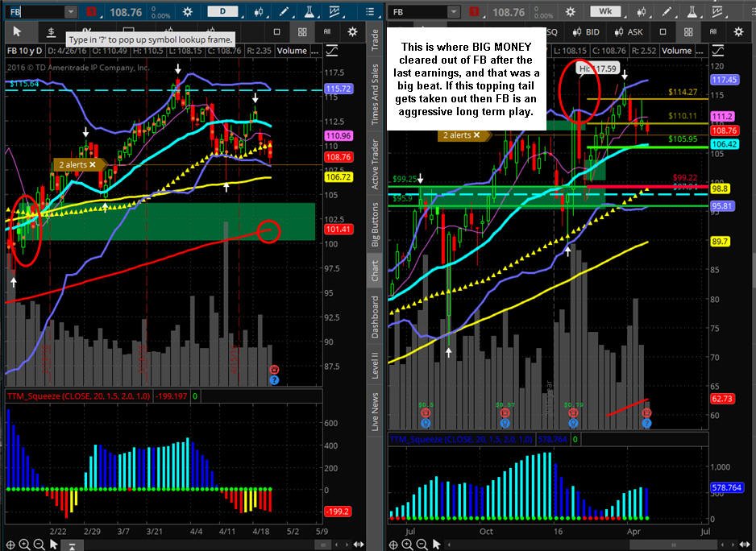This screenshot has width=756, height=551.
Task: Click the ASK button on the right chart
Action: coord(629,31)
